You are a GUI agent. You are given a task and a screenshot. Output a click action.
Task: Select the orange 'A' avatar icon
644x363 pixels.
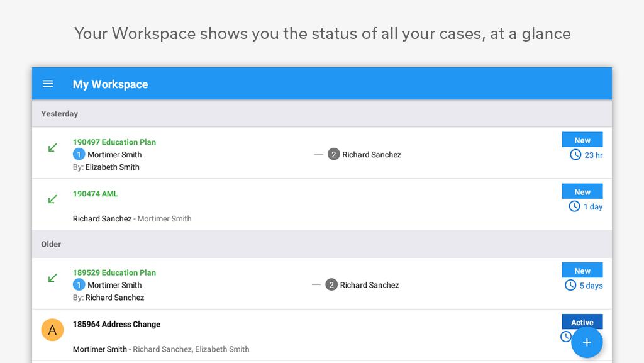53,330
